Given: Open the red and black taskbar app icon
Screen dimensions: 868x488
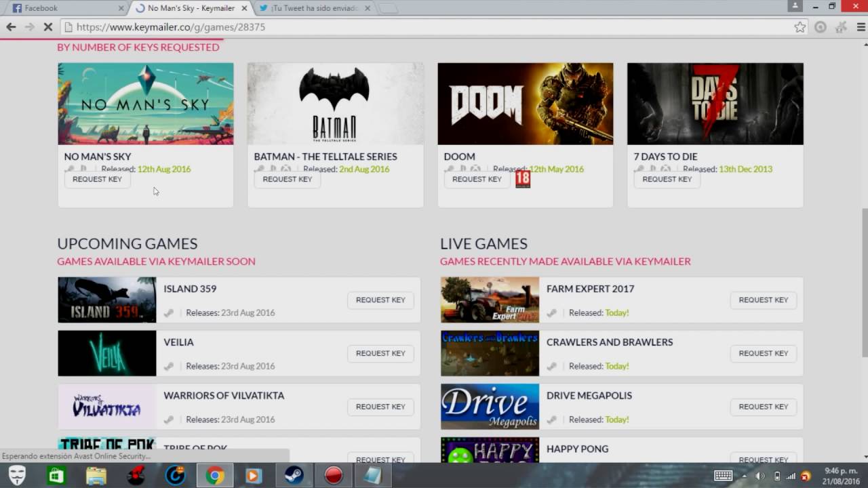Looking at the screenshot, I should tap(136, 476).
